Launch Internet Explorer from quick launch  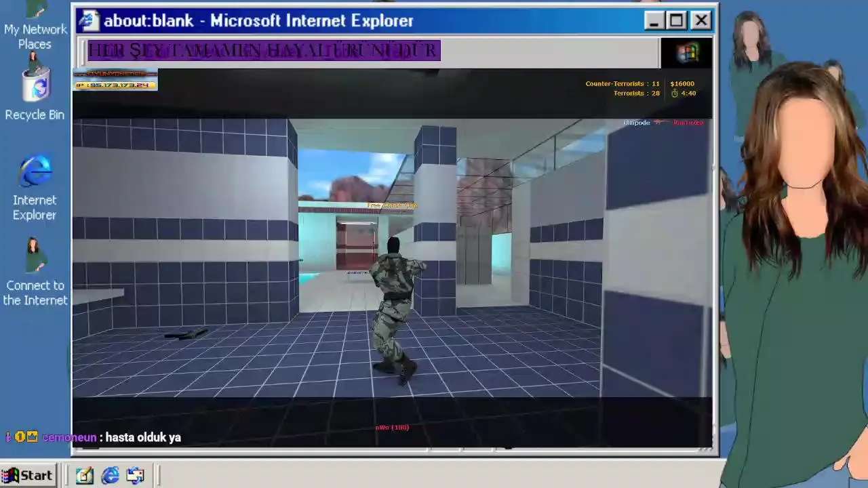tap(110, 475)
